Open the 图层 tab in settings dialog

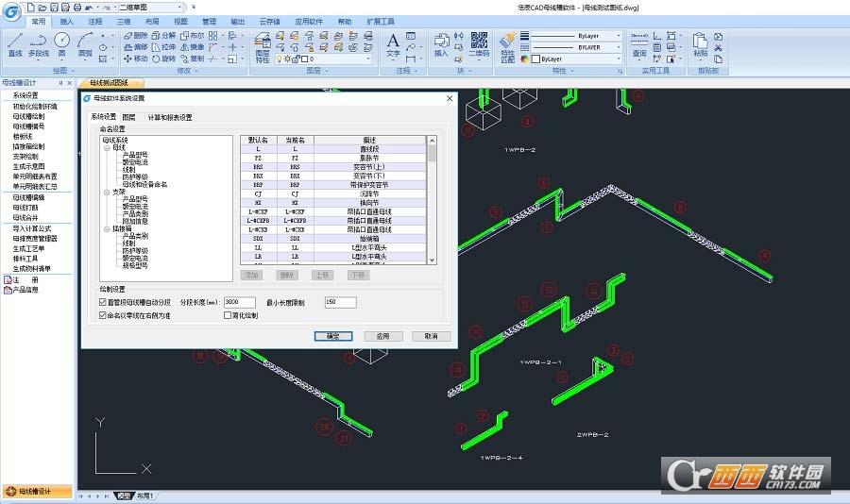click(128, 117)
